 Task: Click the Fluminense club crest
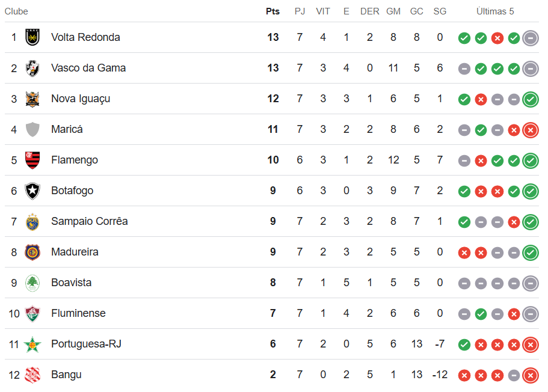click(32, 313)
